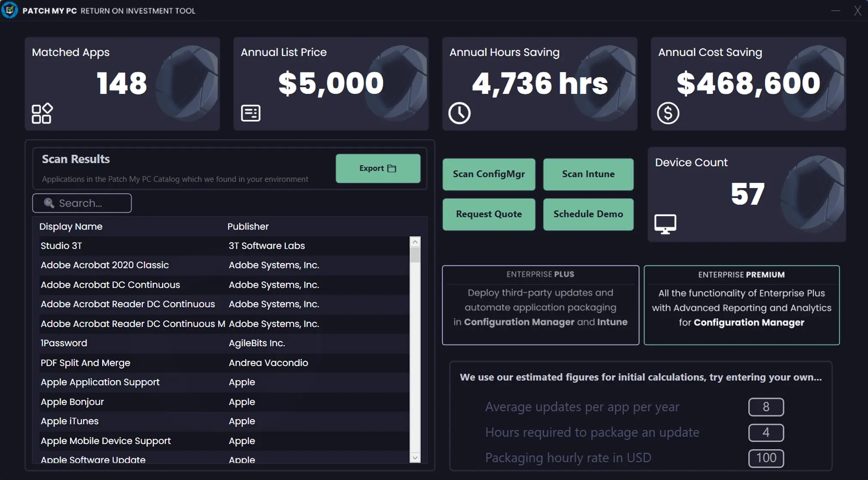Export the scan results
This screenshot has height=480, width=868.
pos(378,168)
